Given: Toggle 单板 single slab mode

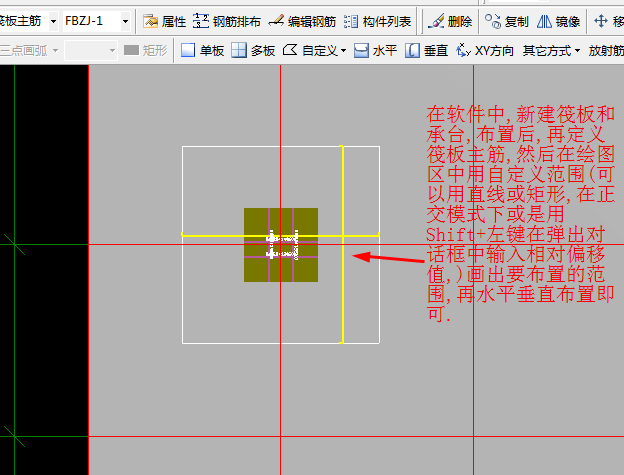Looking at the screenshot, I should (x=202, y=51).
